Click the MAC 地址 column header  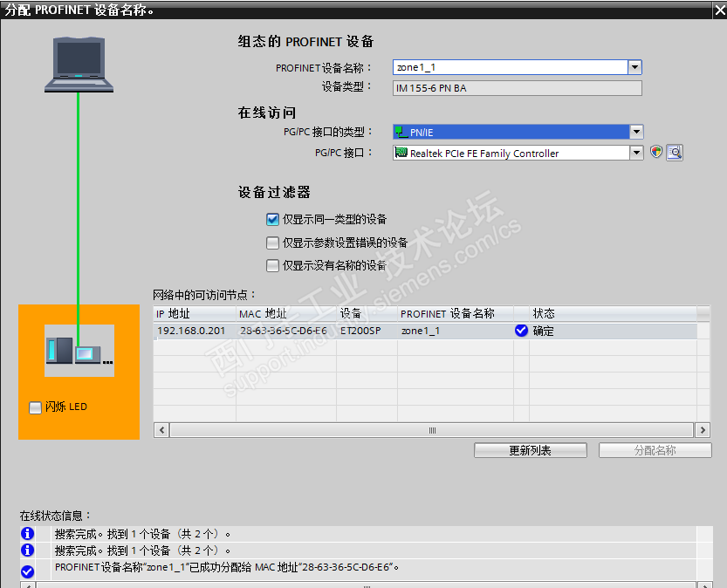pos(286,314)
